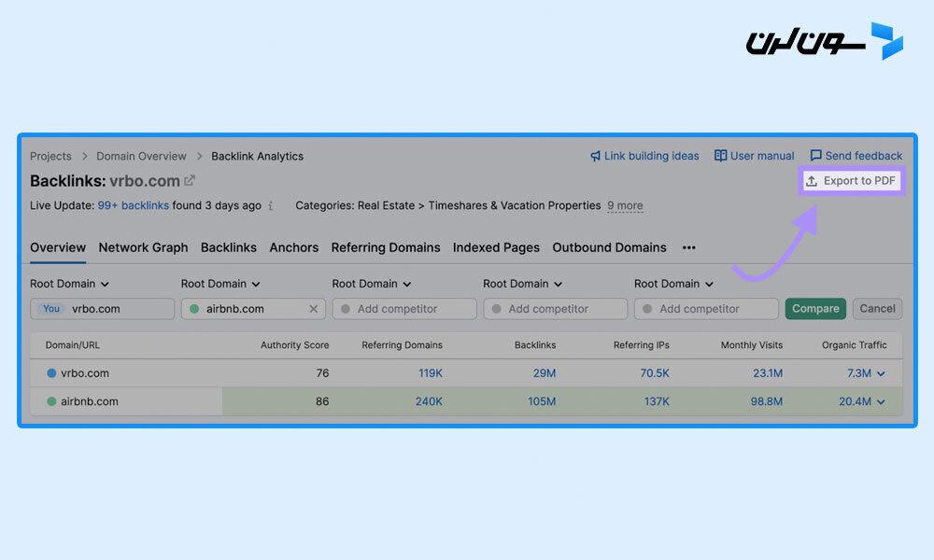The height and width of the screenshot is (560, 934).
Task: Expand vrbo.com Organic Traffic 7.3M chevron
Action: (881, 373)
